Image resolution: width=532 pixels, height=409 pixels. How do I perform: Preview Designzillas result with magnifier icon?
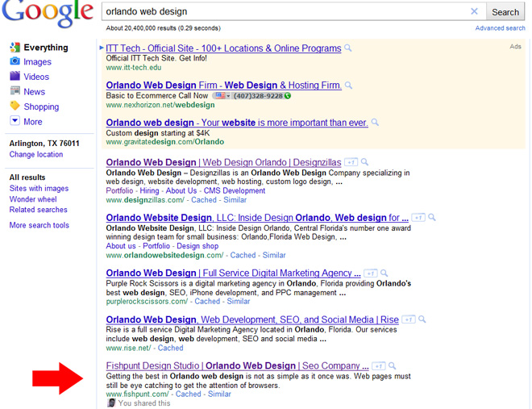(364, 162)
